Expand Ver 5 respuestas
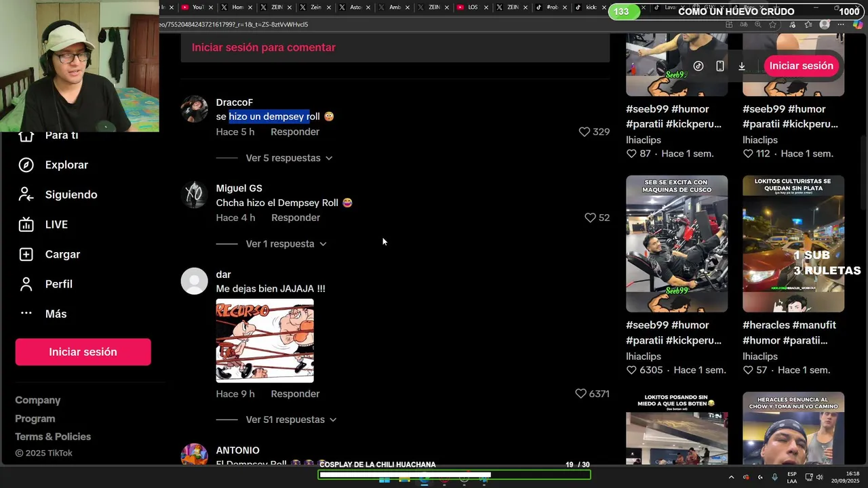This screenshot has height=488, width=868. coord(289,158)
